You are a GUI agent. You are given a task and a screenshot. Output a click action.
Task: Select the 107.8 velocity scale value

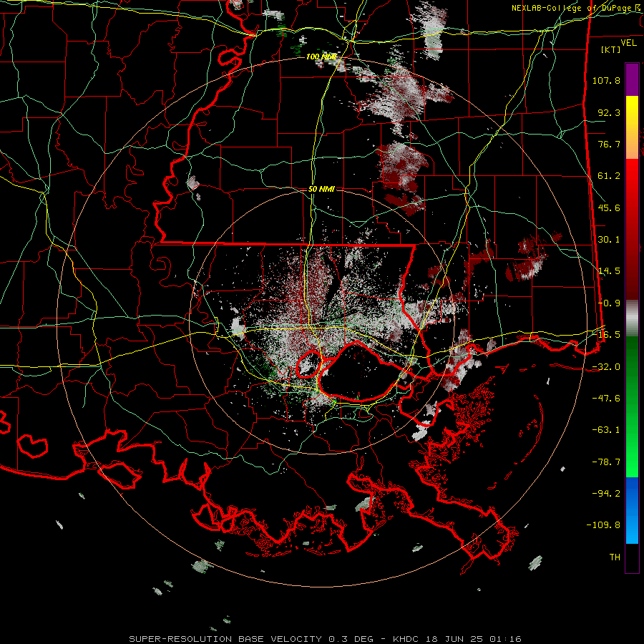coord(606,80)
